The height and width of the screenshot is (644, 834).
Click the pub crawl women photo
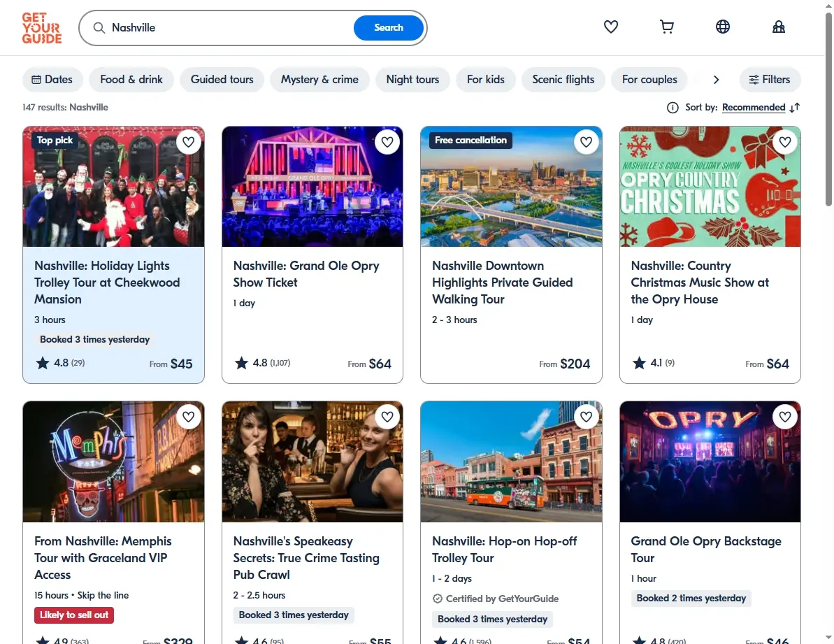point(312,461)
